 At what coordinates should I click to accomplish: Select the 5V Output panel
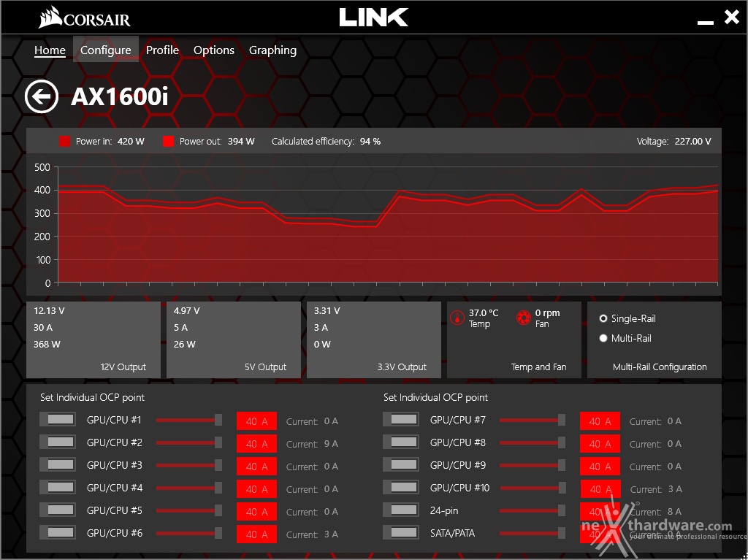(x=234, y=340)
